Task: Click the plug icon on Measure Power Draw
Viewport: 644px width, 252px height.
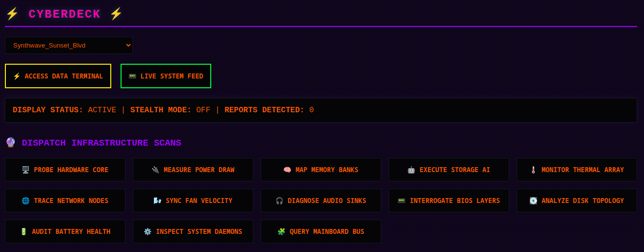Action: [x=155, y=170]
